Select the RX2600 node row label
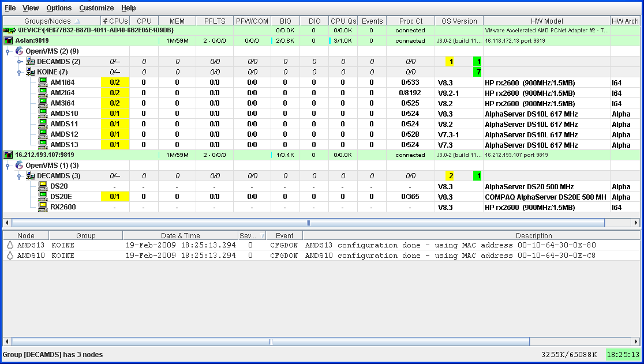Viewport: 644px width, 364px height. pyautogui.click(x=63, y=207)
